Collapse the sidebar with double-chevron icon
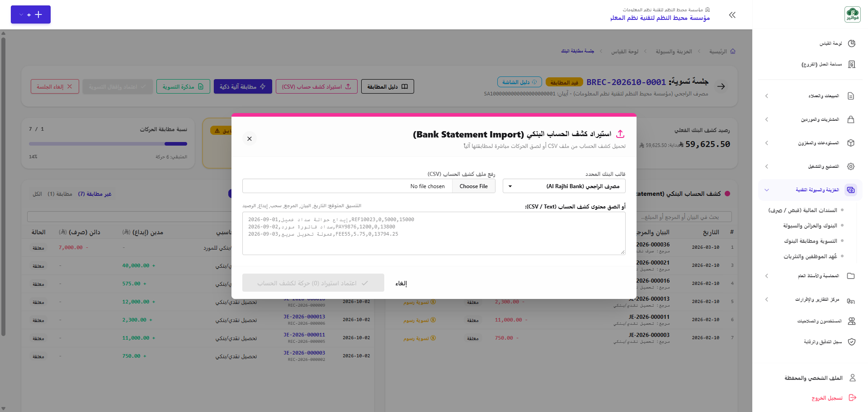 pos(732,15)
